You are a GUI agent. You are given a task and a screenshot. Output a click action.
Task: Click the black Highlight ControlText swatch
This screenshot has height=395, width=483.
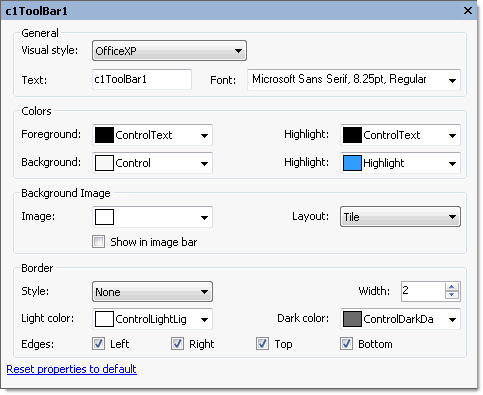352,135
